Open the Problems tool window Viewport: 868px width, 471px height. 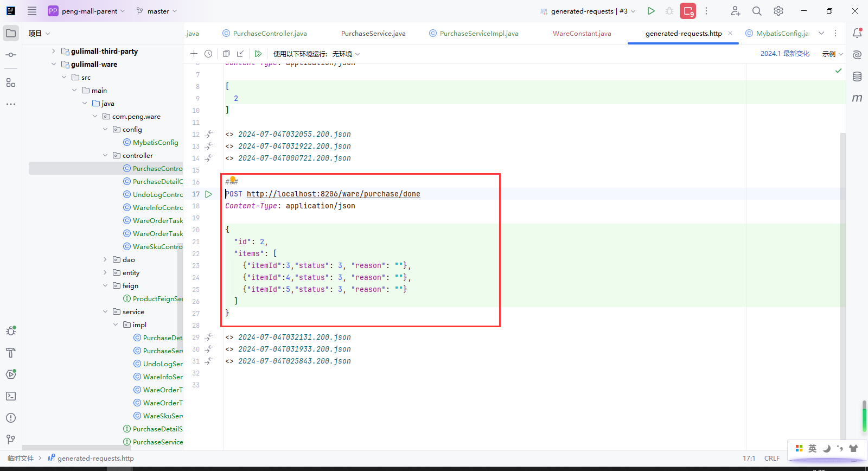pyautogui.click(x=11, y=418)
